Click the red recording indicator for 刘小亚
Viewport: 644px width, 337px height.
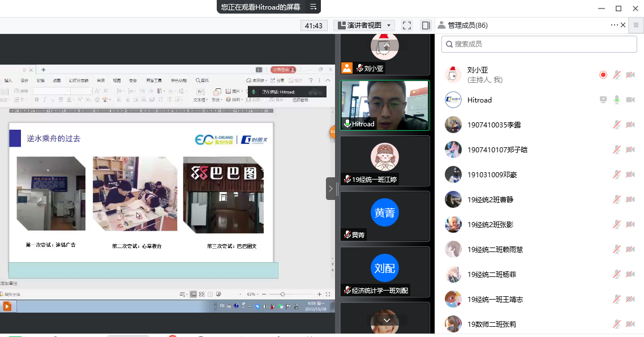[x=603, y=75]
